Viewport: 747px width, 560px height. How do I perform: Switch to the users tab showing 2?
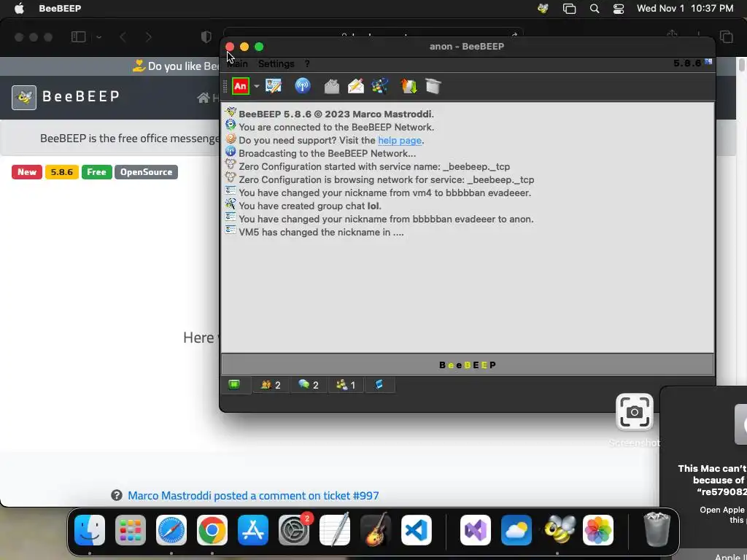[270, 385]
